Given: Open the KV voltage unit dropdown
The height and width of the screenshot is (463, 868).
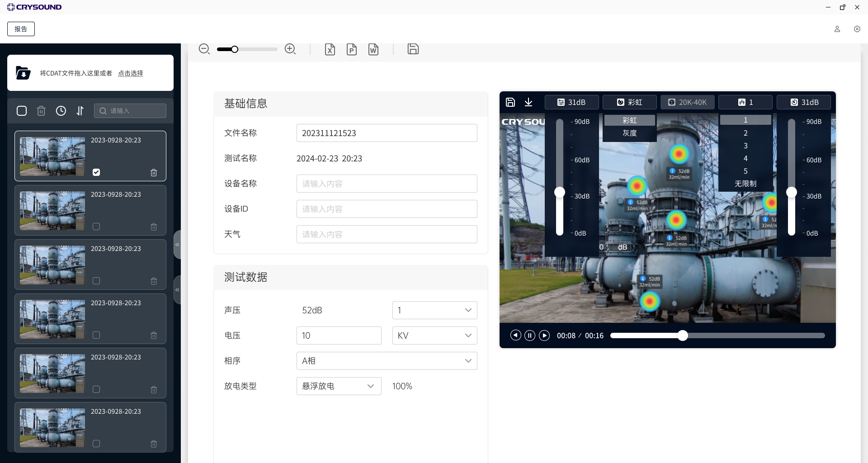Looking at the screenshot, I should pos(434,335).
